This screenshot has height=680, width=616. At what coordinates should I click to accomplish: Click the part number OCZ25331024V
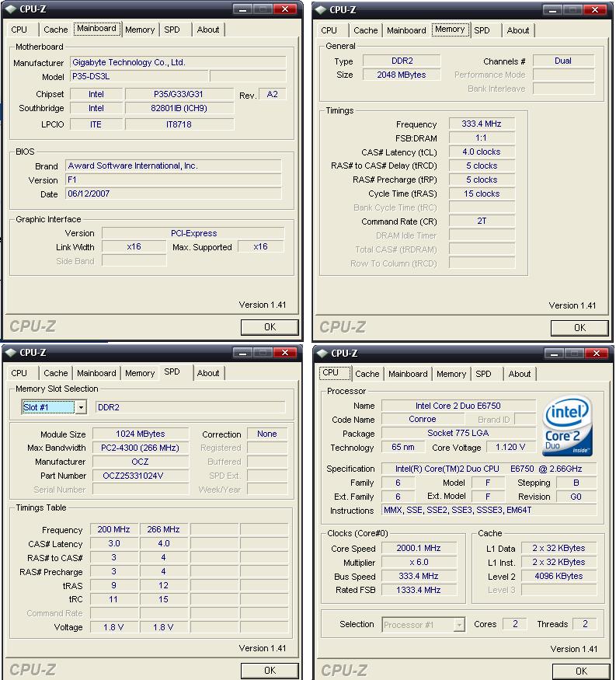pyautogui.click(x=141, y=476)
